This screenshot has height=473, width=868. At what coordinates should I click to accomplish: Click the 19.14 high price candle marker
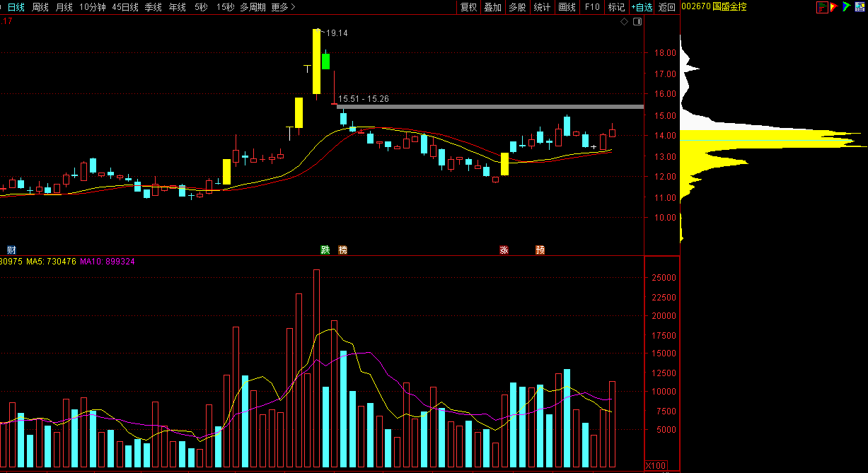[336, 33]
